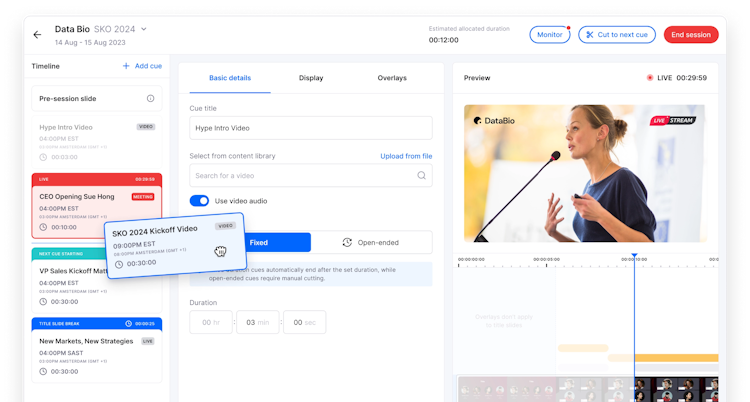
Task: Select the Pre-session slide card
Action: pyautogui.click(x=97, y=99)
